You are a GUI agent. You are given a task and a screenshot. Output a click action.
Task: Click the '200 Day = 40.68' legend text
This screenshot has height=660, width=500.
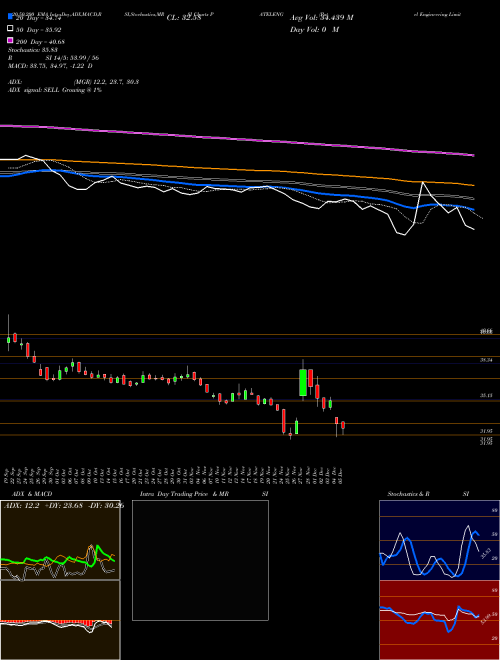point(40,42)
